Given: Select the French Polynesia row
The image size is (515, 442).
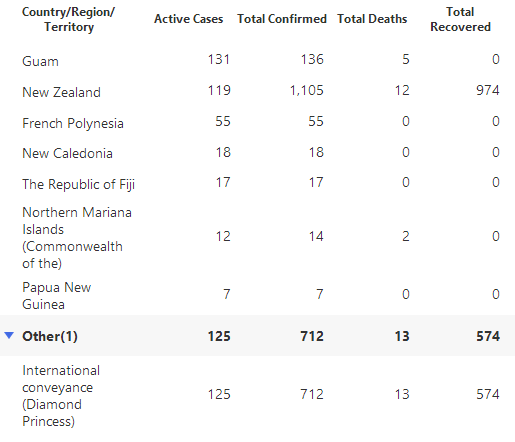Looking at the screenshot, I should click(x=257, y=122).
